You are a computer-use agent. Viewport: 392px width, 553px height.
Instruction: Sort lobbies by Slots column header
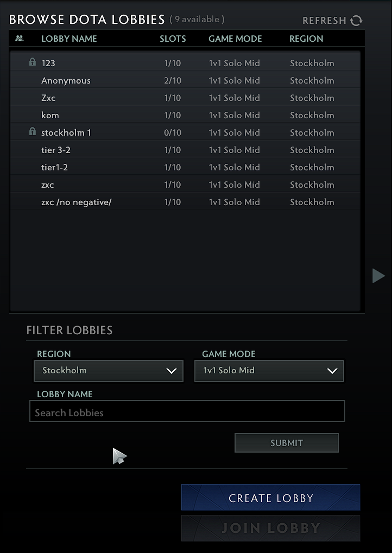pos(173,39)
